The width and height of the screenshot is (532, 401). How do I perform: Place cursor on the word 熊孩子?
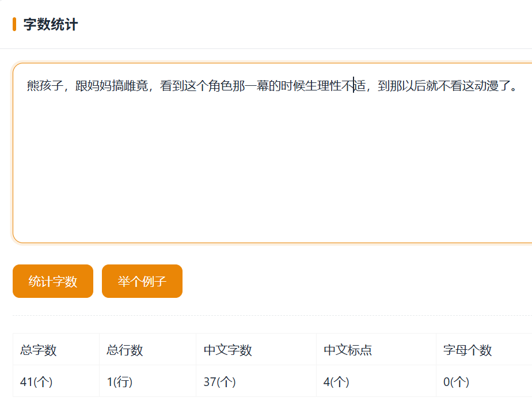pos(45,86)
